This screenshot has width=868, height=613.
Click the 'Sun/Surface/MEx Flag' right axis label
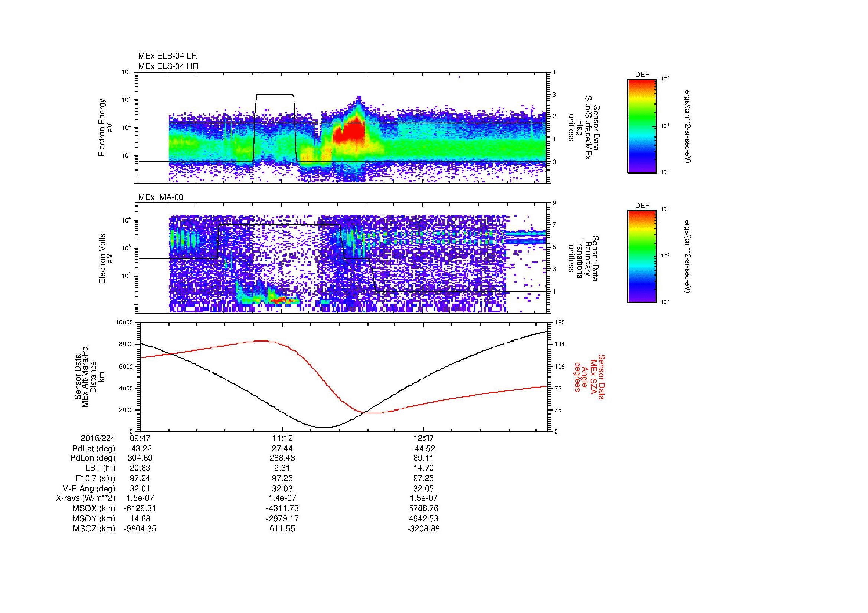pos(584,128)
